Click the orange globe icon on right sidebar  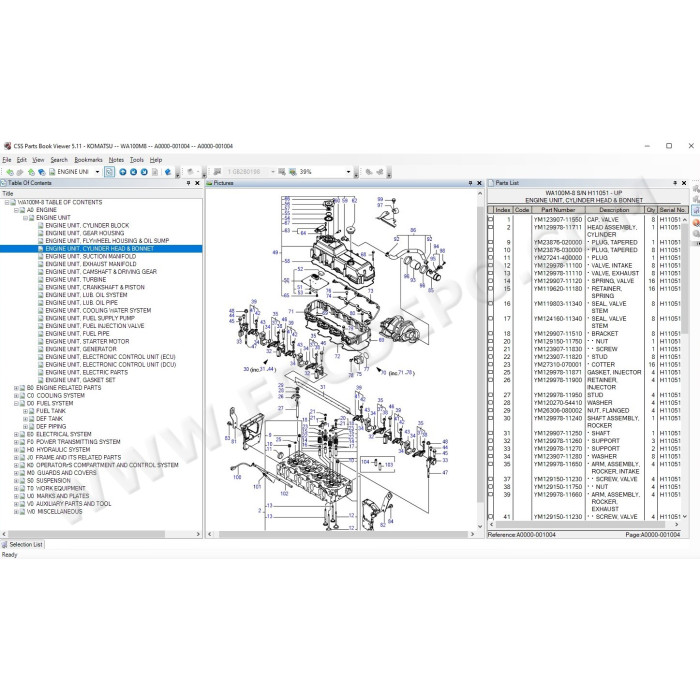click(x=696, y=222)
